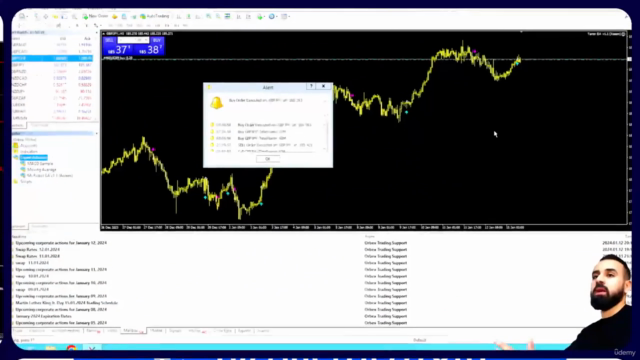Screen dimensions: 640x360
Task: Toggle the AutoTrading button
Action: click(x=154, y=16)
